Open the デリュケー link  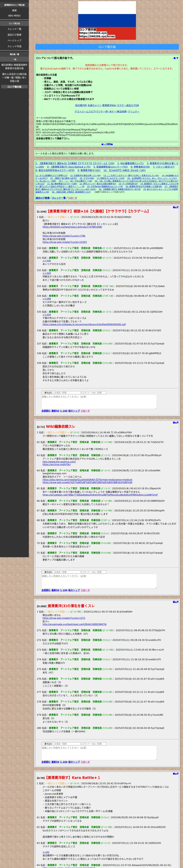133,112
